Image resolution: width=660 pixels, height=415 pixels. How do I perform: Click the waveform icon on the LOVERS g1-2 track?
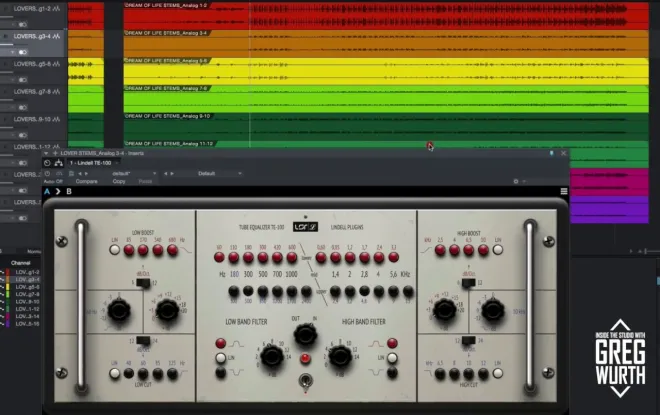[x=56, y=8]
